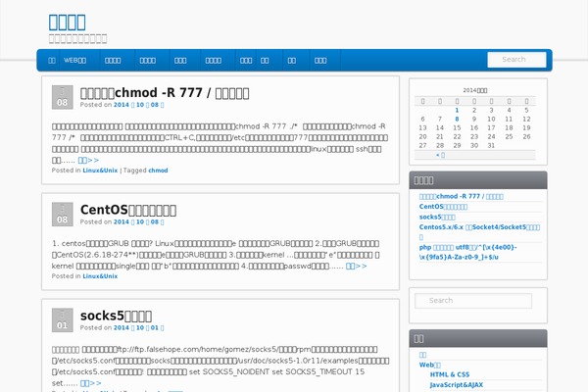588x392 pixels.
Task: Open Linux&Unix category under the CentOS post
Action: coord(100,276)
